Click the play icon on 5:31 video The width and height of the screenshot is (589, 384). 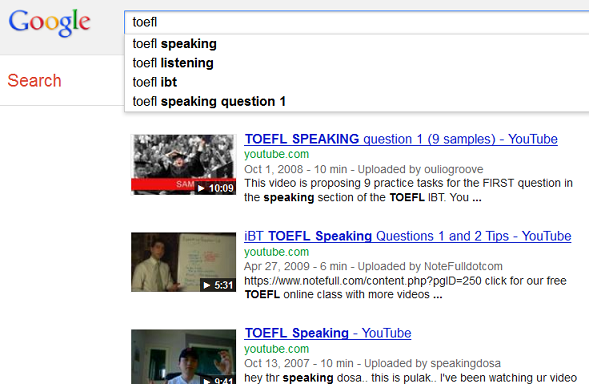pos(207,286)
